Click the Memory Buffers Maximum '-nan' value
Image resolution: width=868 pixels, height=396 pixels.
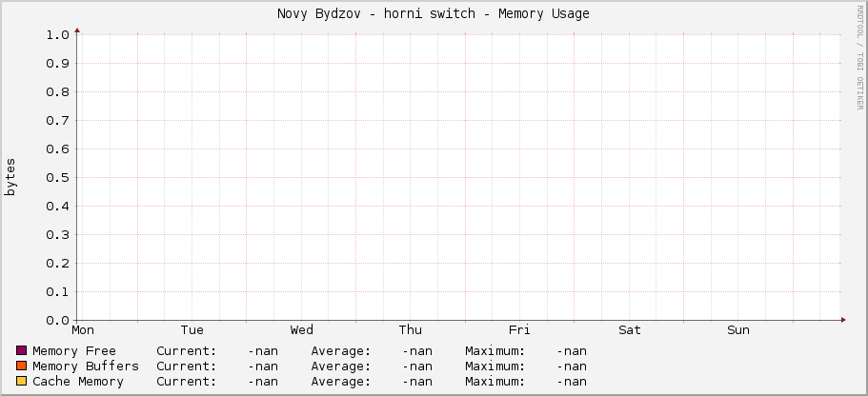(572, 366)
